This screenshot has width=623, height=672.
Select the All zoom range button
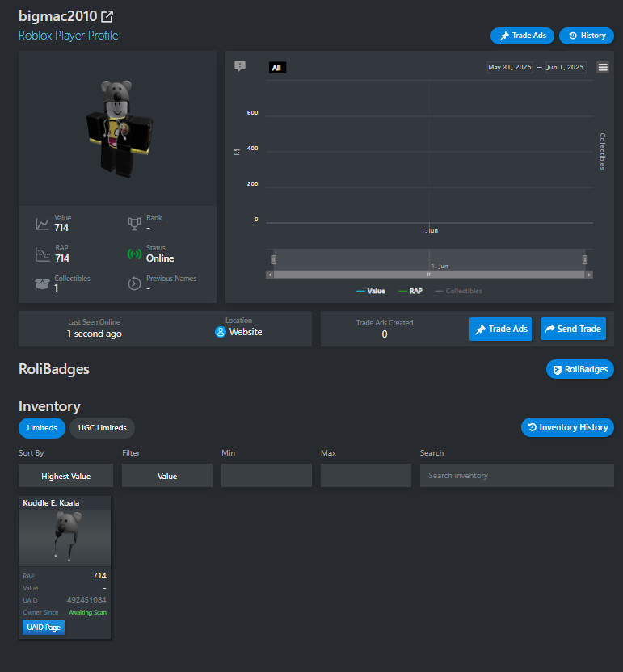pyautogui.click(x=277, y=68)
